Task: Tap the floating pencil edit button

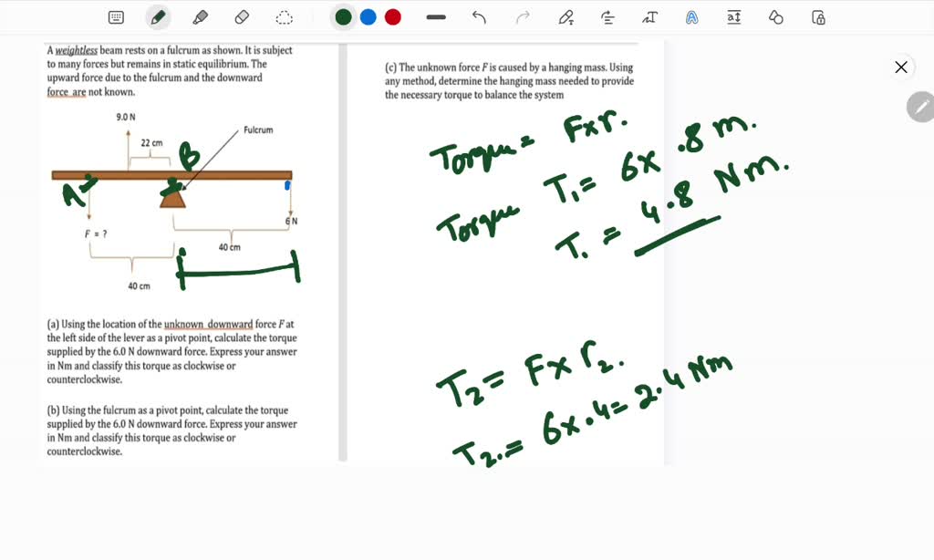Action: 921,108
